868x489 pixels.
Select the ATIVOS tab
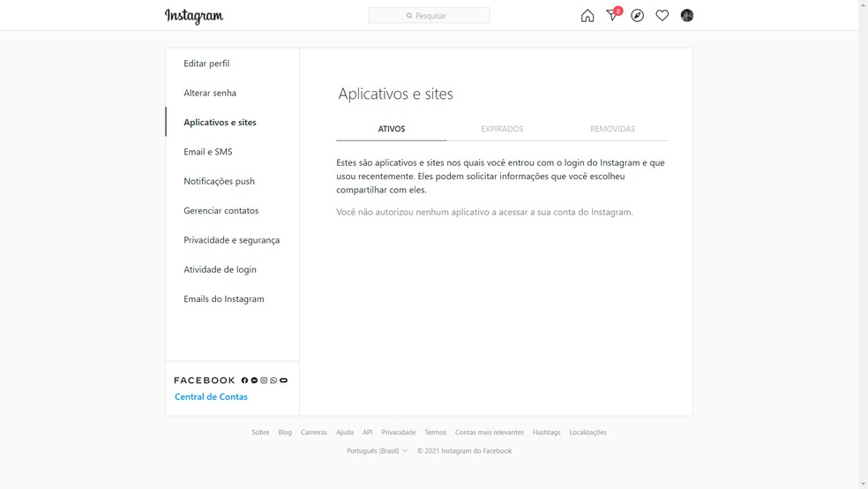click(x=392, y=129)
